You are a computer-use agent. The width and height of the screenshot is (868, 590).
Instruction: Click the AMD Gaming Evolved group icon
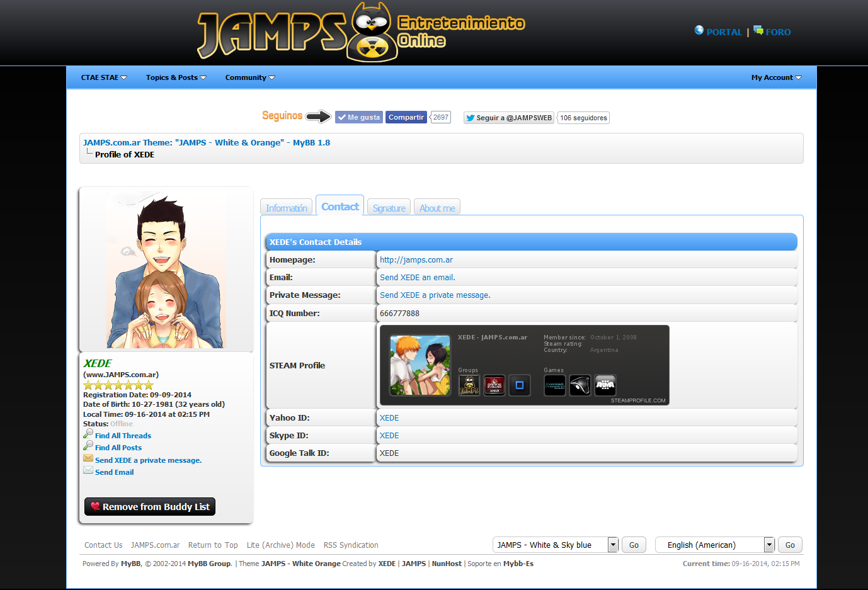click(494, 385)
